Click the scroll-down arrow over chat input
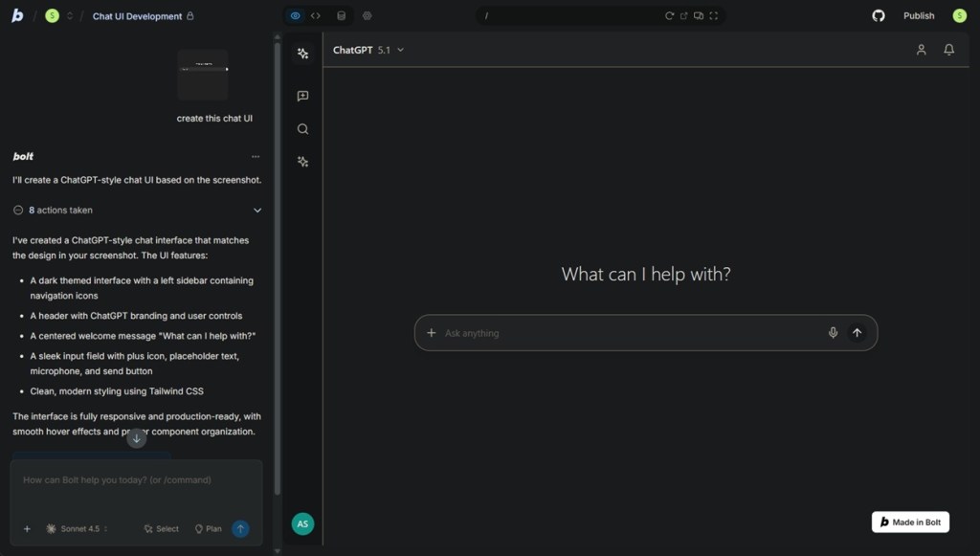The image size is (980, 556). click(x=137, y=437)
